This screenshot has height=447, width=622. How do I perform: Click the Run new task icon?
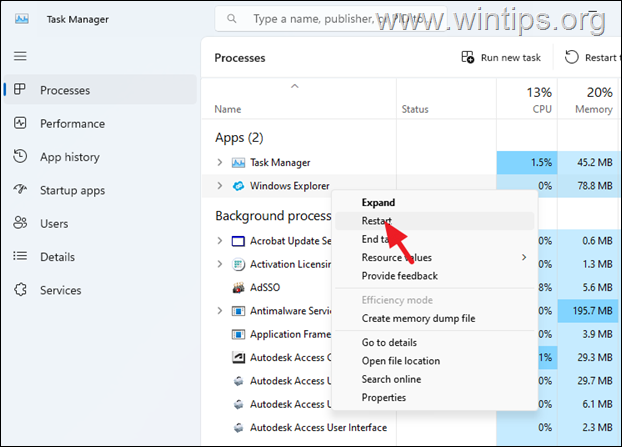pyautogui.click(x=468, y=57)
